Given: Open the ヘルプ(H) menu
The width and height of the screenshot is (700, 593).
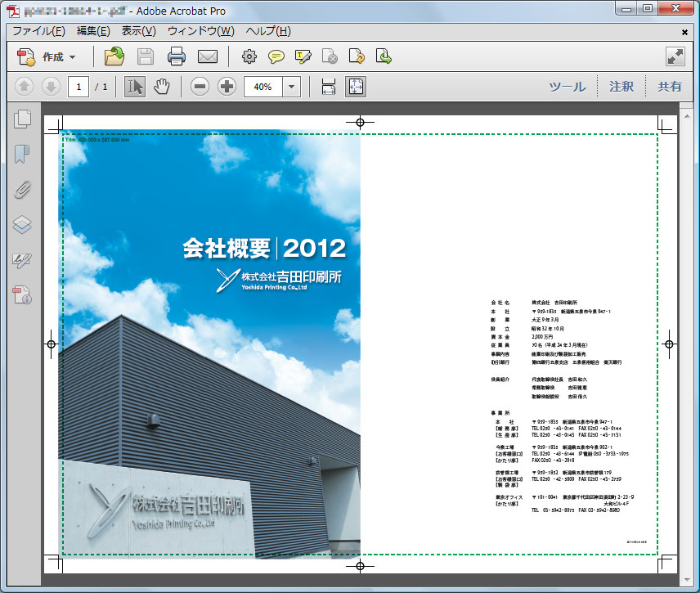Looking at the screenshot, I should pyautogui.click(x=268, y=31).
